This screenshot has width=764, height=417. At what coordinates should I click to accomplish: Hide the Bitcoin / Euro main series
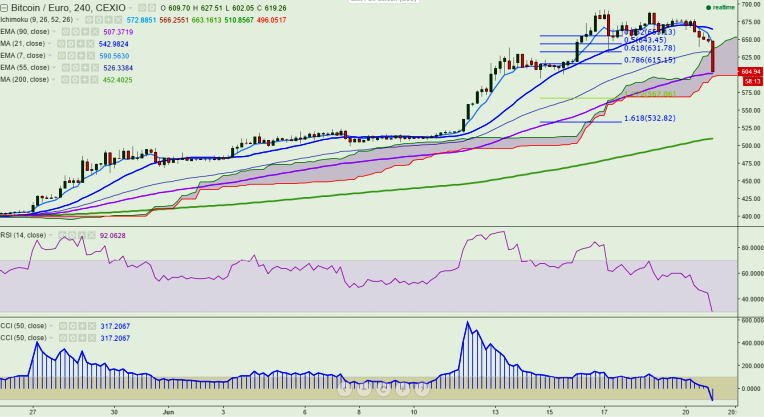coord(142,8)
